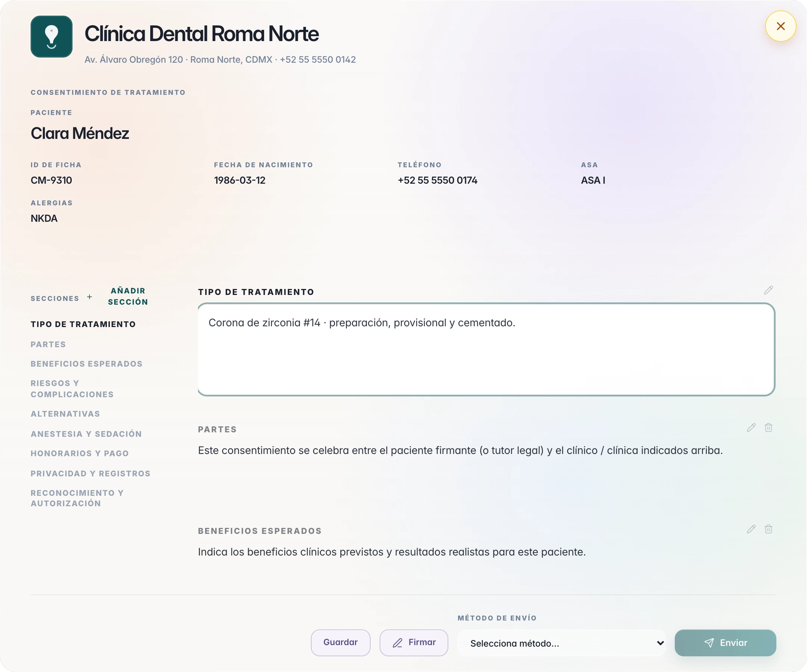The width and height of the screenshot is (807, 672).
Task: Click birth date 1986-03-12
Action: (240, 180)
